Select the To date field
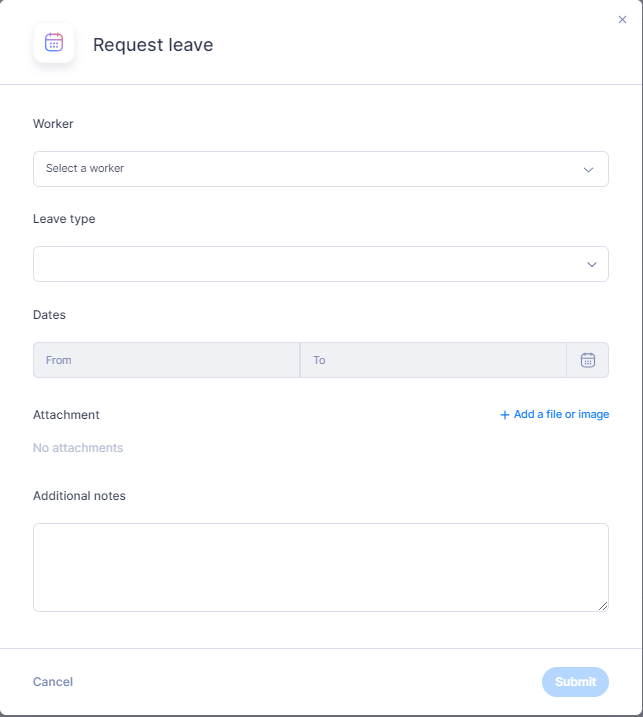This screenshot has height=717, width=643. pyautogui.click(x=433, y=360)
